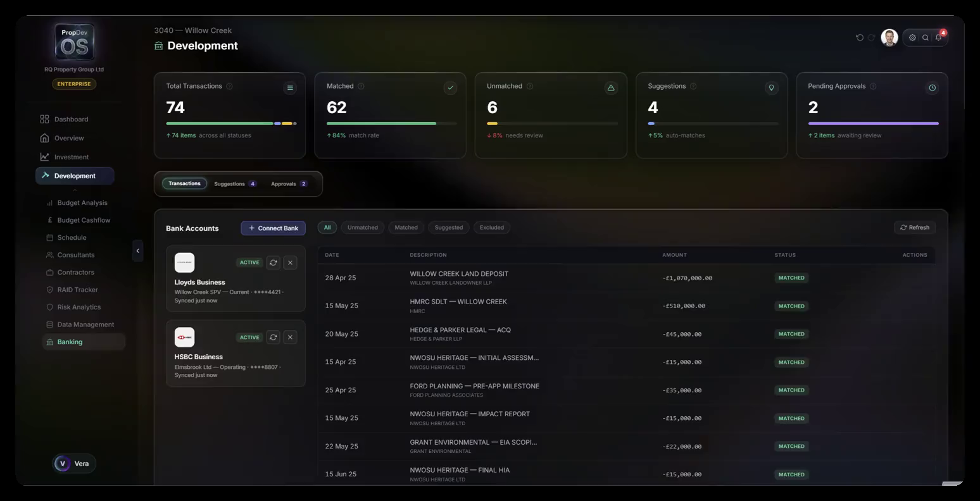
Task: Filter by Matched chip
Action: click(x=406, y=228)
